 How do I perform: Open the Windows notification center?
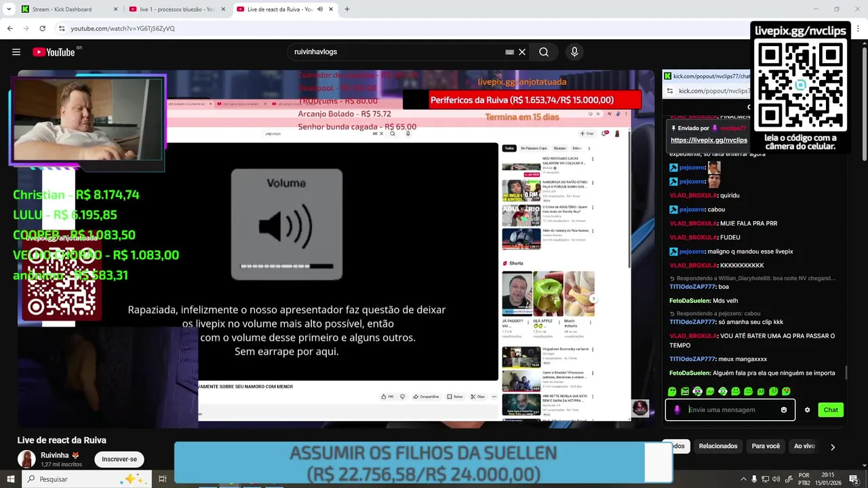854,479
